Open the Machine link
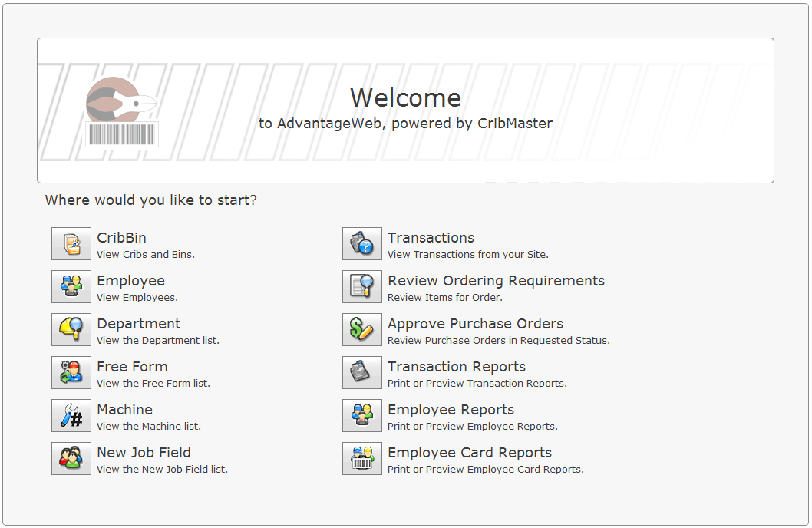This screenshot has width=812, height=528. pyautogui.click(x=125, y=410)
